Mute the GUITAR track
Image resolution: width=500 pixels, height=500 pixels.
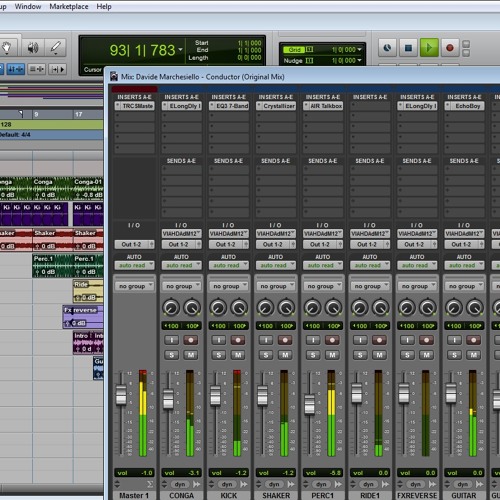[x=474, y=355]
